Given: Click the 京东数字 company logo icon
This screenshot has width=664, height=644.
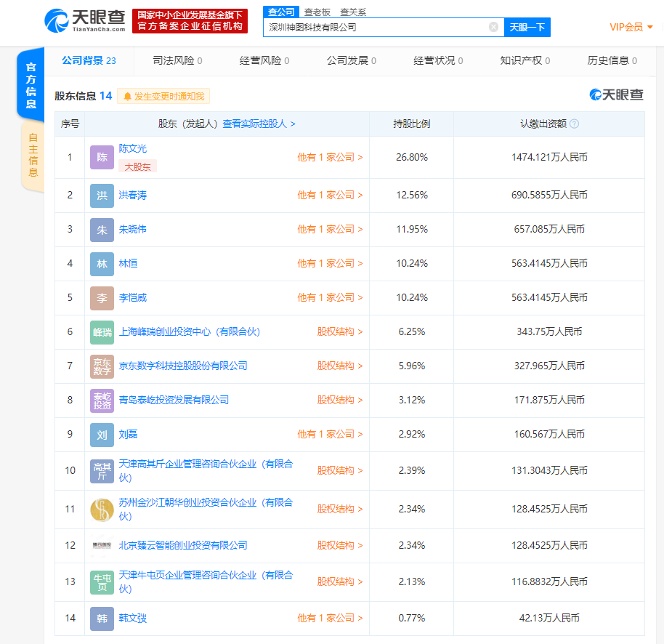Looking at the screenshot, I should [x=102, y=366].
